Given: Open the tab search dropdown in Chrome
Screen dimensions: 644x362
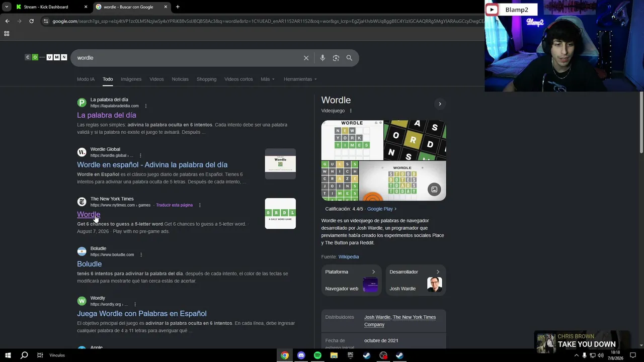Looking at the screenshot, I should pyautogui.click(x=7, y=7).
